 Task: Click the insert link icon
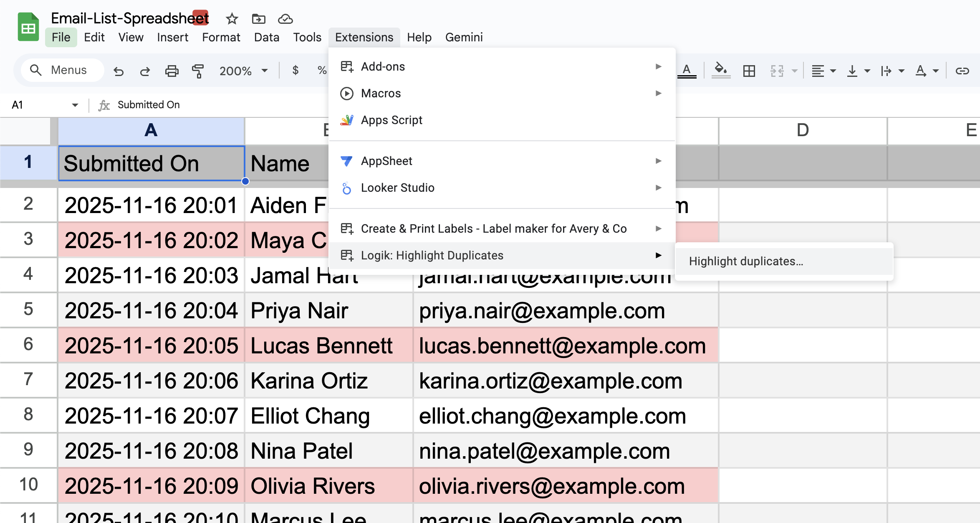[962, 71]
